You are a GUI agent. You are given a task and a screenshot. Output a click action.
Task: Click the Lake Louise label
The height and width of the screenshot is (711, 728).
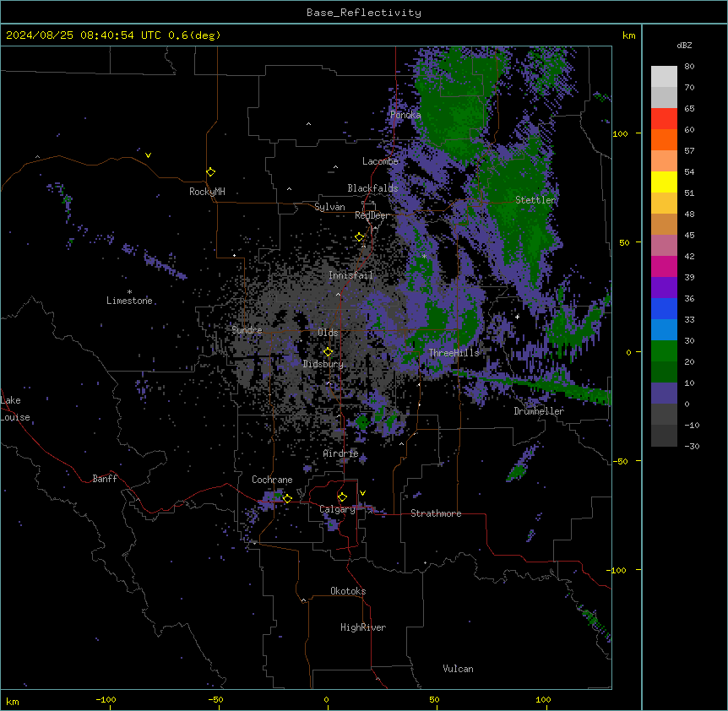tap(15, 409)
